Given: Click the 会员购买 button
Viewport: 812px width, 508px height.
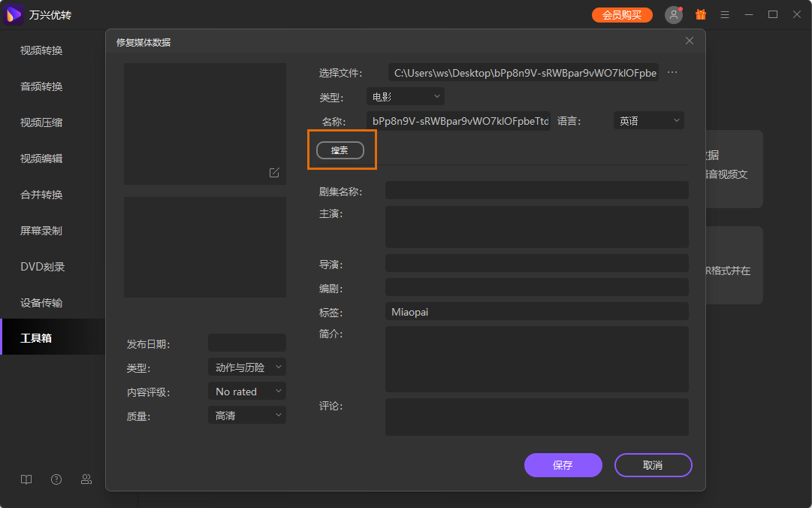Looking at the screenshot, I should point(622,15).
